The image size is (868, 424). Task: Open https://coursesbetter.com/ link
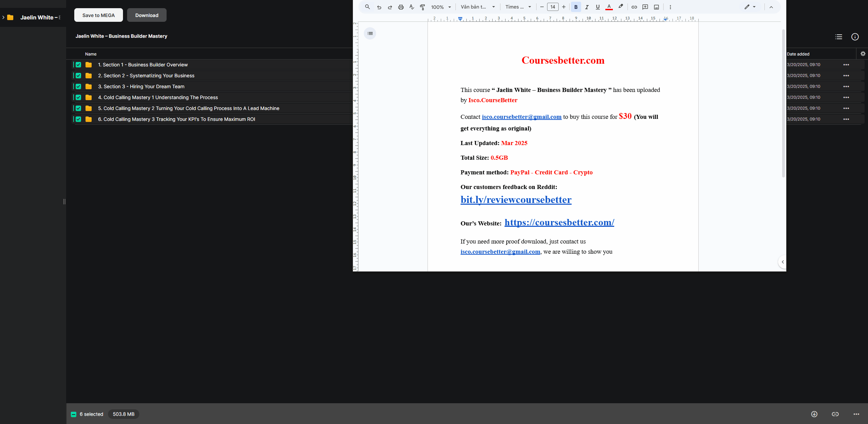click(x=559, y=222)
